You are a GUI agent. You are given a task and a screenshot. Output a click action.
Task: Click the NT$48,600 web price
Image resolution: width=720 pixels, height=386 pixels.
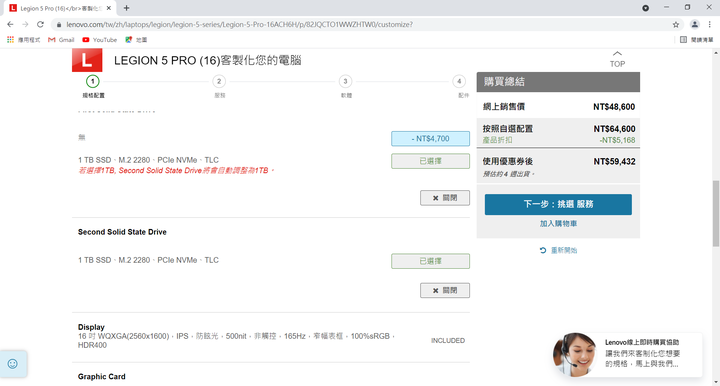[614, 107]
